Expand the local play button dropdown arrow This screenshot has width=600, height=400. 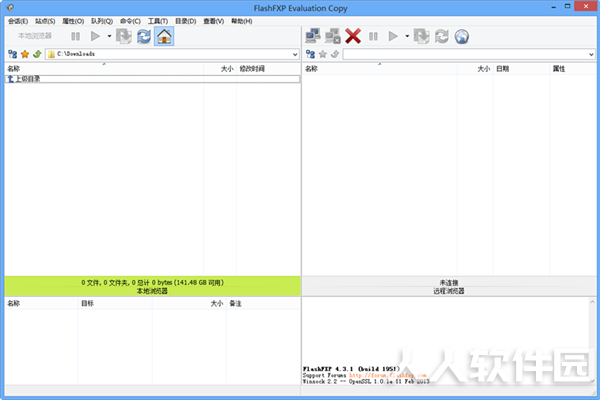tap(109, 36)
